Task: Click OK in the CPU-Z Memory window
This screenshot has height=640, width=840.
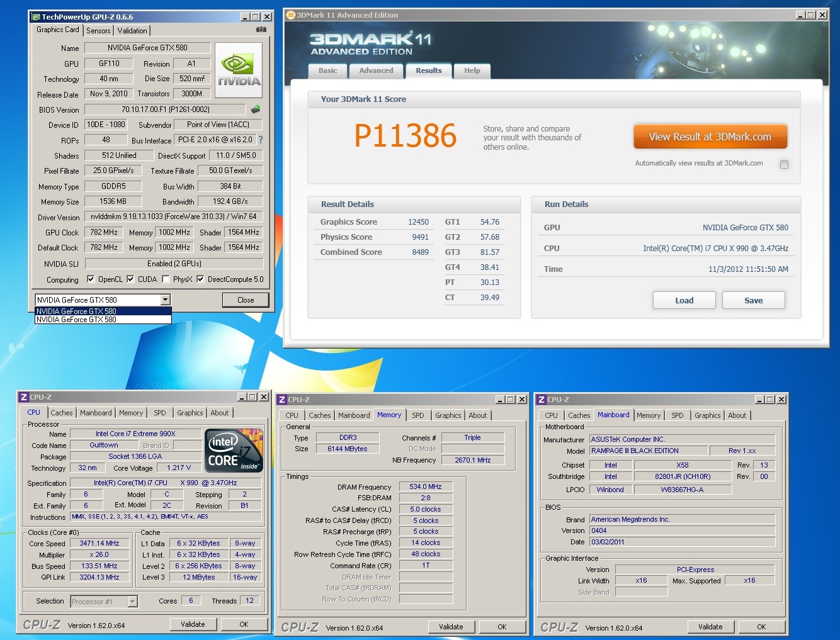Action: click(x=502, y=627)
